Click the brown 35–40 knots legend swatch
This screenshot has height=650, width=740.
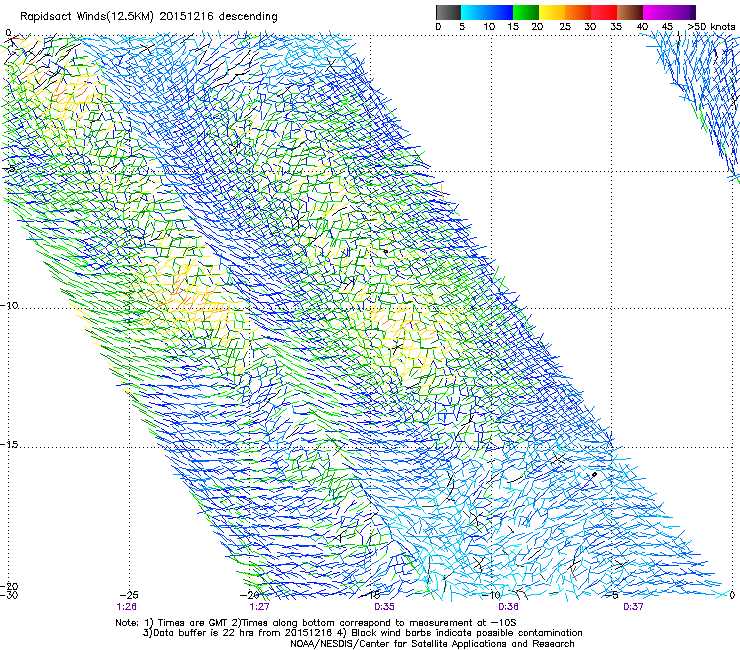[x=630, y=12]
